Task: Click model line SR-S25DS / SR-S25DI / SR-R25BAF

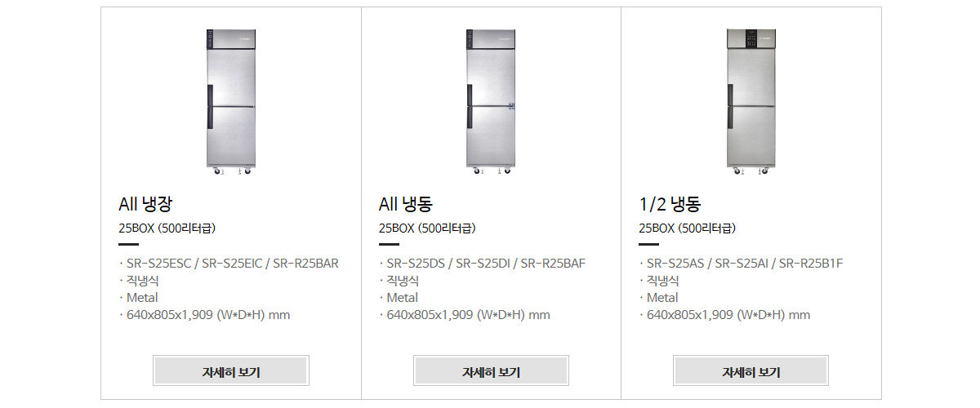Action: (486, 264)
